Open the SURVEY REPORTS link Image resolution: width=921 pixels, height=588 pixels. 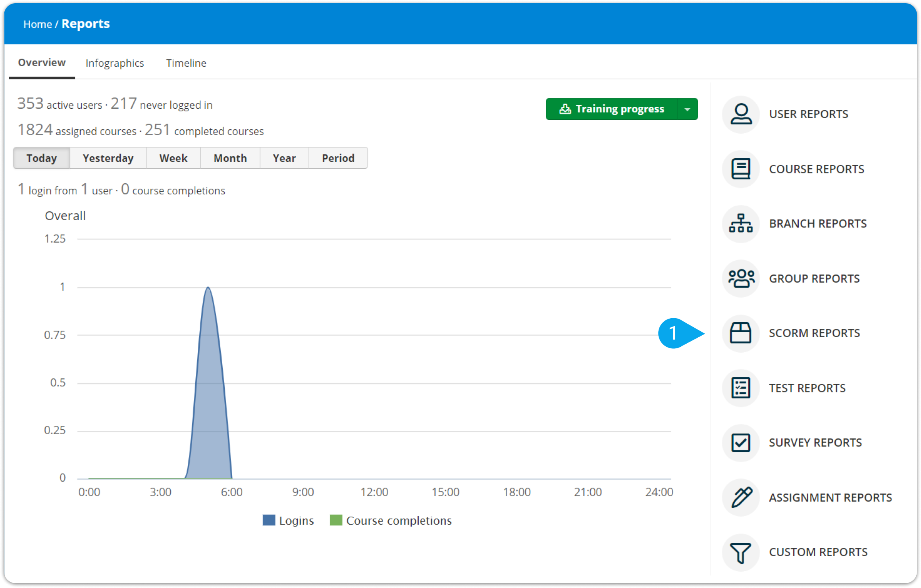click(x=815, y=443)
